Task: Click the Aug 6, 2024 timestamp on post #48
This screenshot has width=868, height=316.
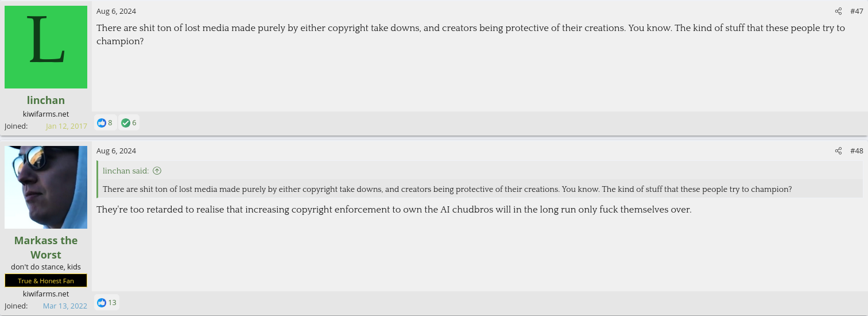Action: [116, 151]
